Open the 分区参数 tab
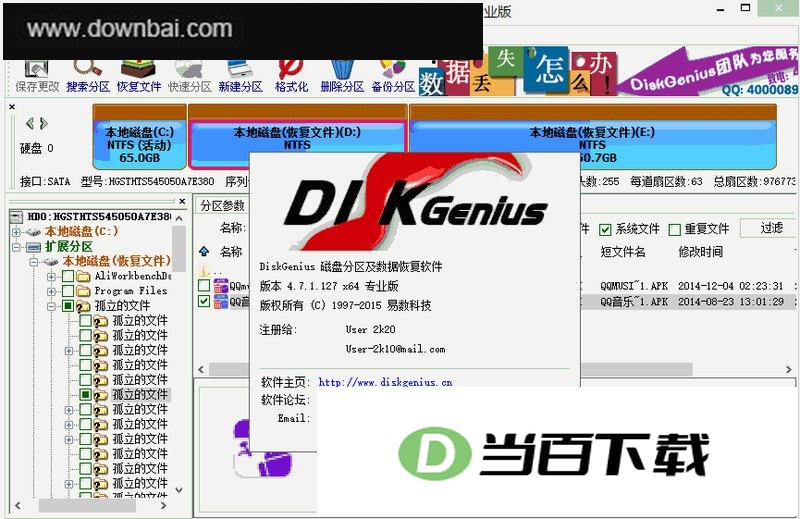Screen dimensions: 800x519 tap(222, 206)
